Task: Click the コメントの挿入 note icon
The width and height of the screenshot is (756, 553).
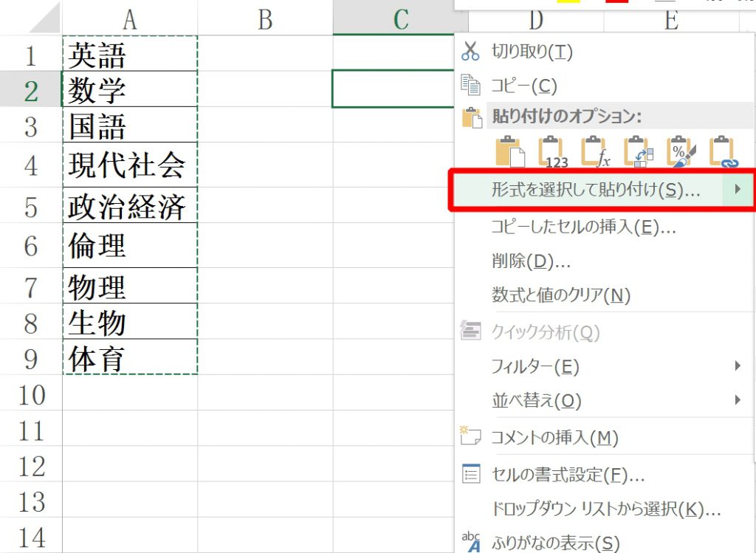Action: pos(470,436)
